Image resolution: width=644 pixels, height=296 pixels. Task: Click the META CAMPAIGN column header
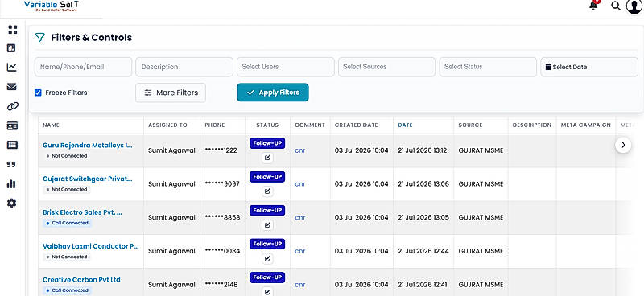586,125
